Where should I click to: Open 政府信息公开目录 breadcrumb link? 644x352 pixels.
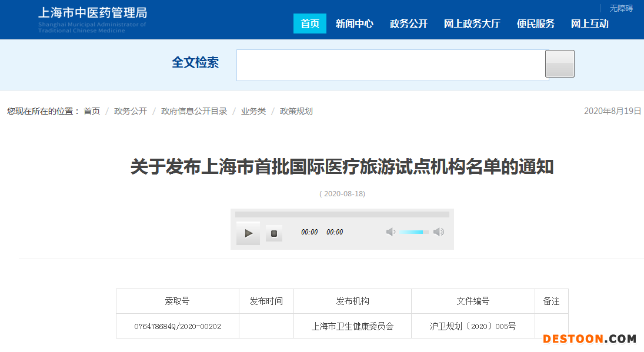(x=194, y=111)
